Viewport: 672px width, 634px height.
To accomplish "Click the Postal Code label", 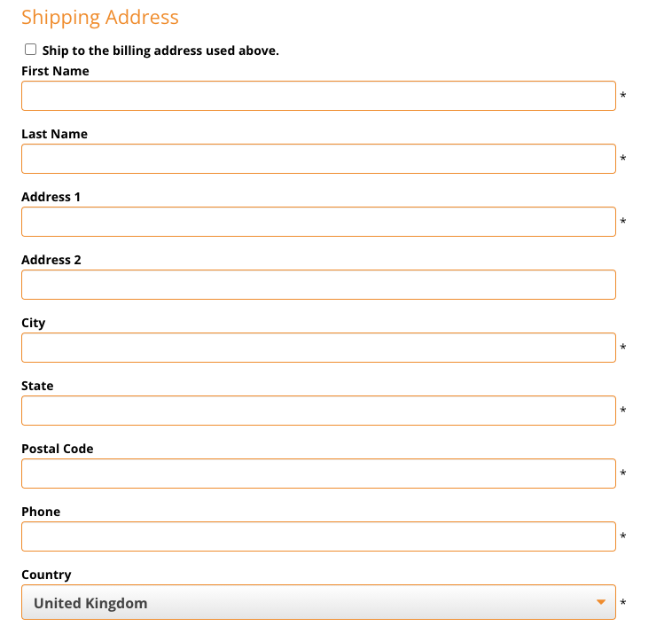I will 58,449.
